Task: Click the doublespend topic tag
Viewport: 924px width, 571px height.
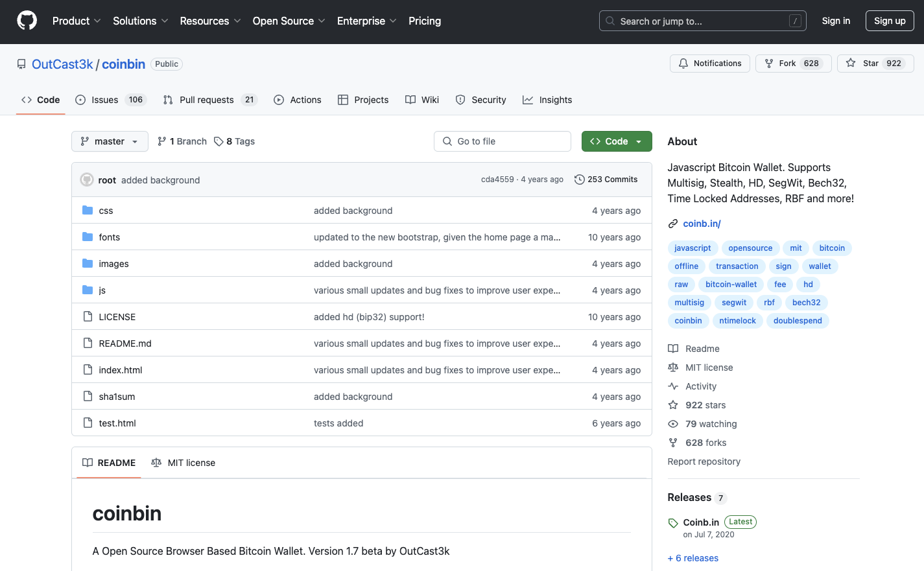Action: pyautogui.click(x=798, y=321)
